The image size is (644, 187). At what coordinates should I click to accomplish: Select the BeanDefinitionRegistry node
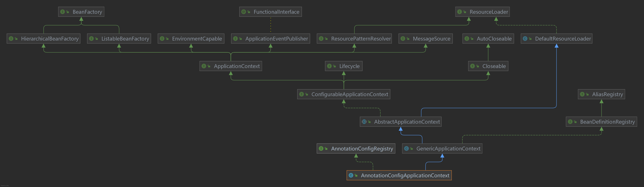(x=601, y=122)
